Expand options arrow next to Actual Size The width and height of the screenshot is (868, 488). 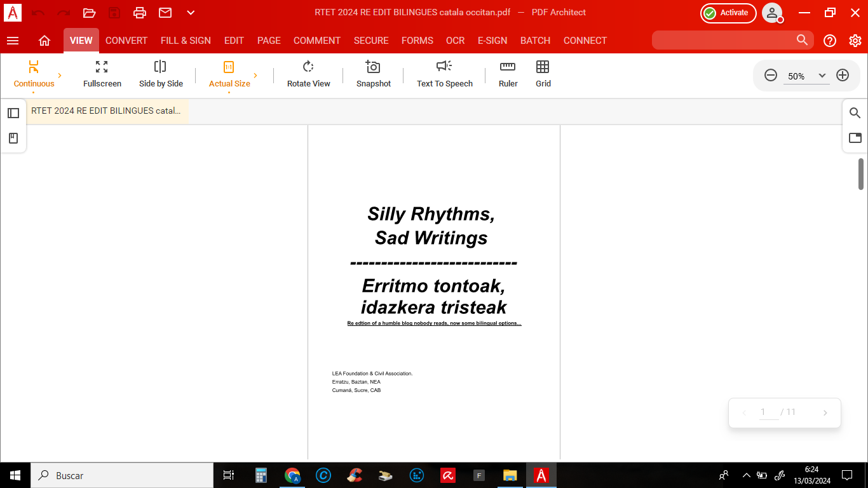[x=255, y=76]
